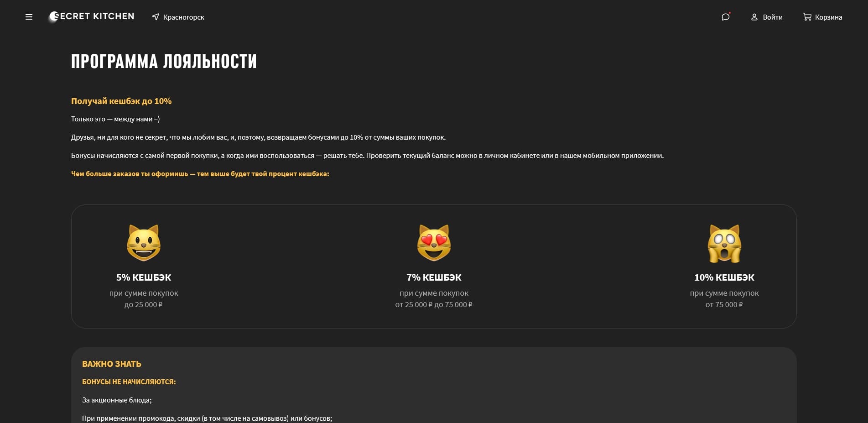868x423 pixels.
Task: Open the hamburger navigation menu
Action: click(29, 16)
